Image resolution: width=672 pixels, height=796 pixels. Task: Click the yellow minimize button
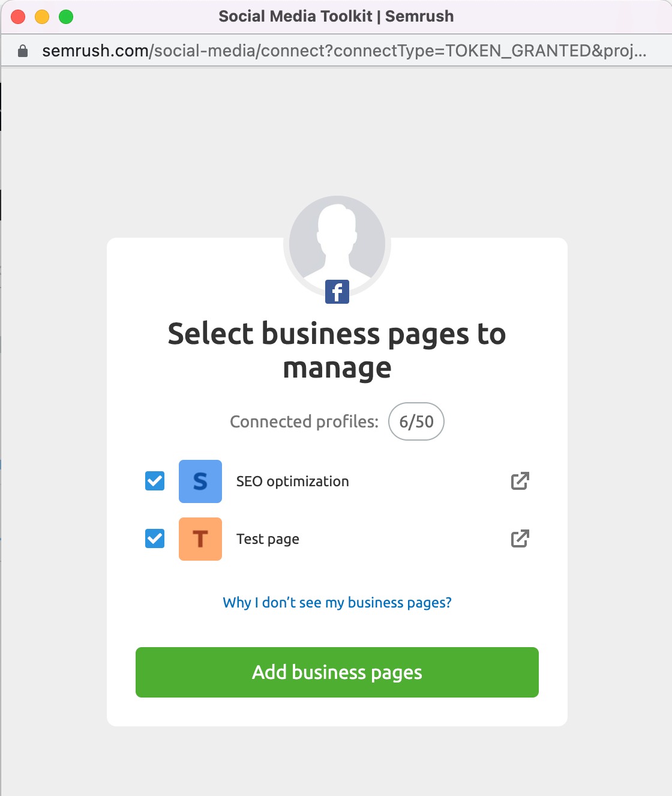click(41, 16)
